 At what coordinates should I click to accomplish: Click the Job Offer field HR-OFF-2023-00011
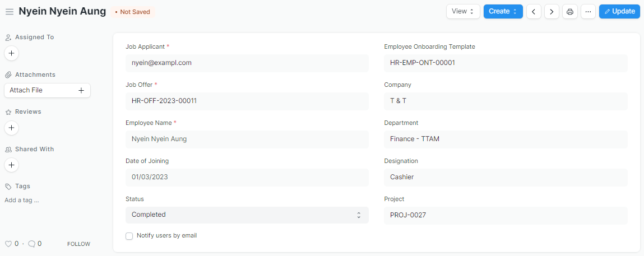pyautogui.click(x=247, y=101)
